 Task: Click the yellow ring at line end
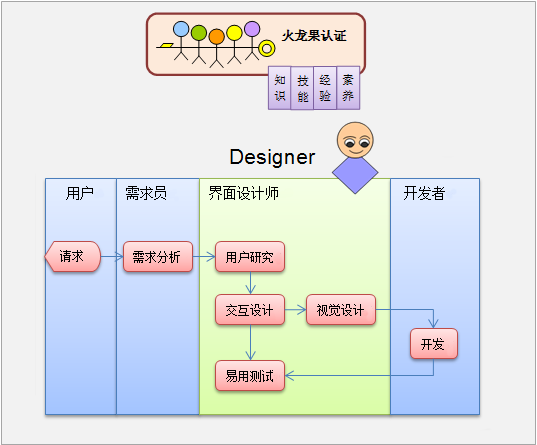pos(267,48)
